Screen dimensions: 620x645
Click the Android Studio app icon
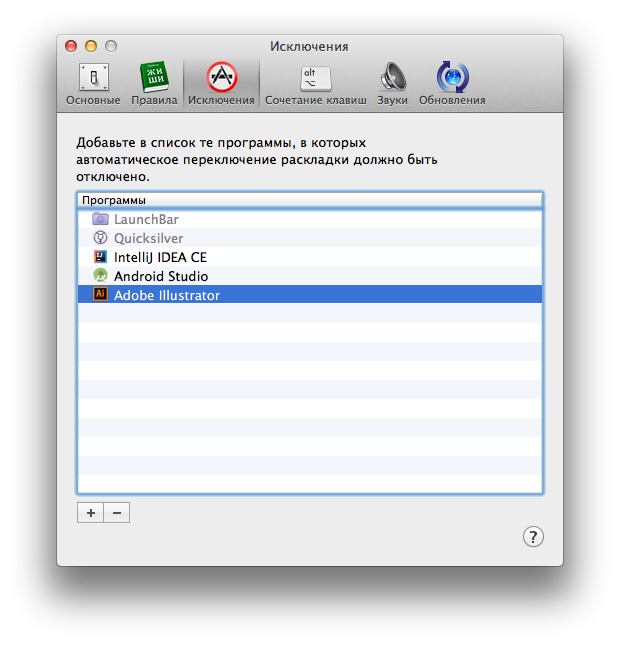[100, 275]
